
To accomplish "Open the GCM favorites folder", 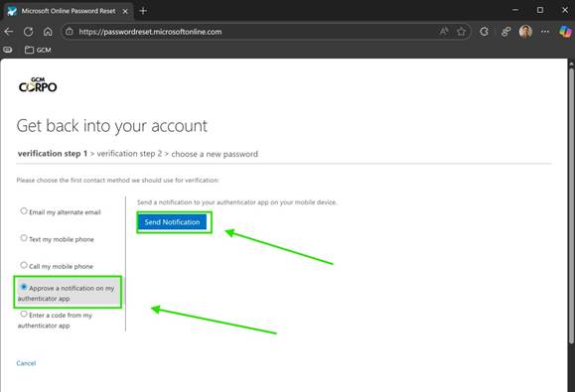I will point(38,50).
